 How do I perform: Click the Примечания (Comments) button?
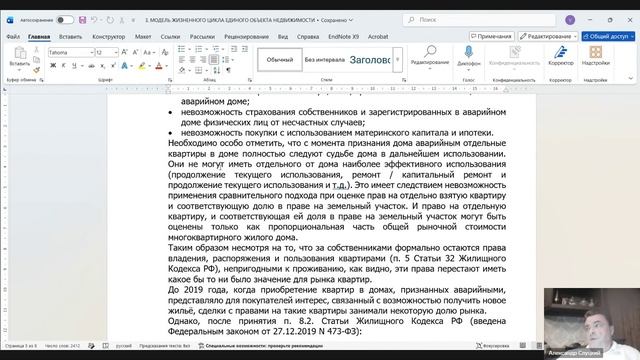491,36
